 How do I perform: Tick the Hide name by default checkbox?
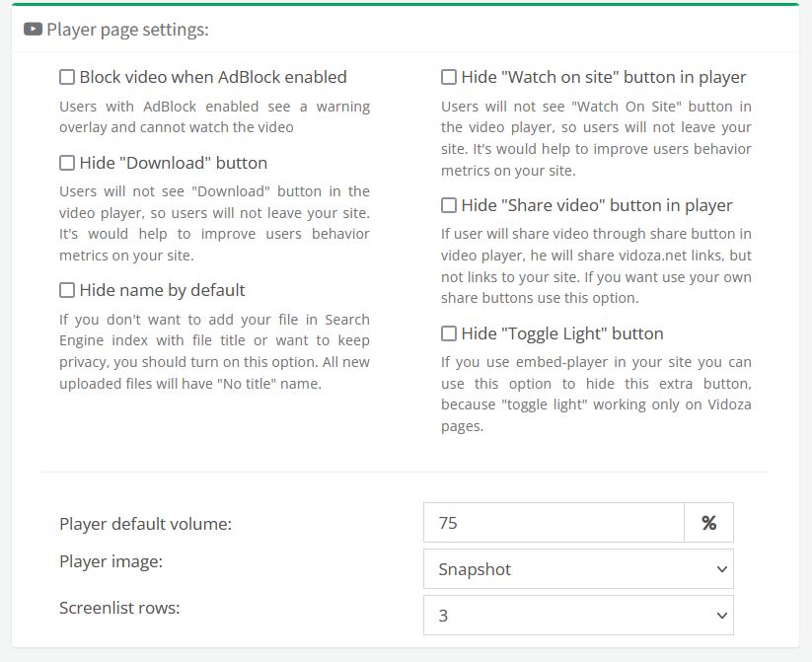tap(67, 290)
